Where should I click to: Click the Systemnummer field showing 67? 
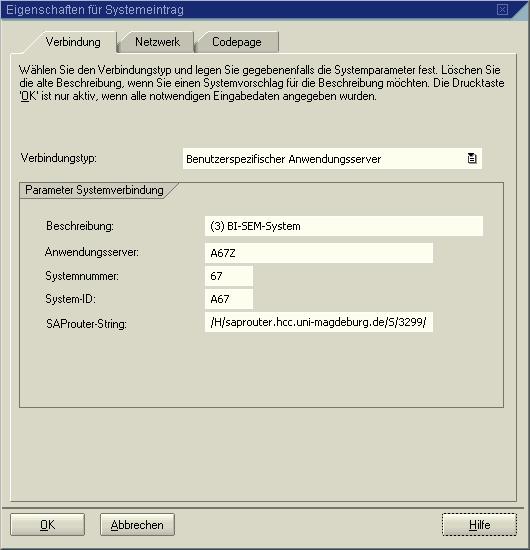point(229,276)
